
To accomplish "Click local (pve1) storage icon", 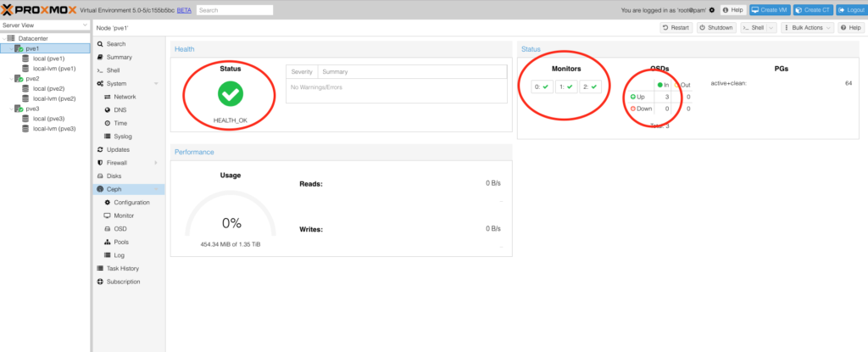I will pos(25,59).
